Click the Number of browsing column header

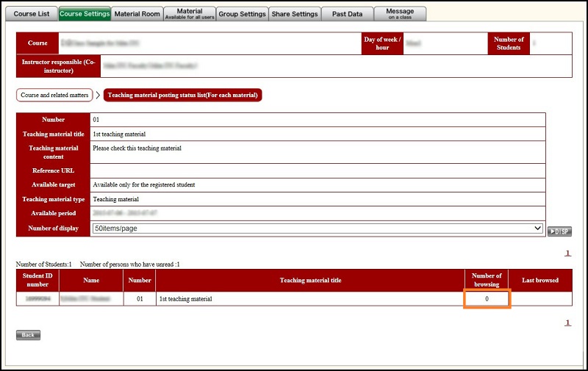point(486,280)
